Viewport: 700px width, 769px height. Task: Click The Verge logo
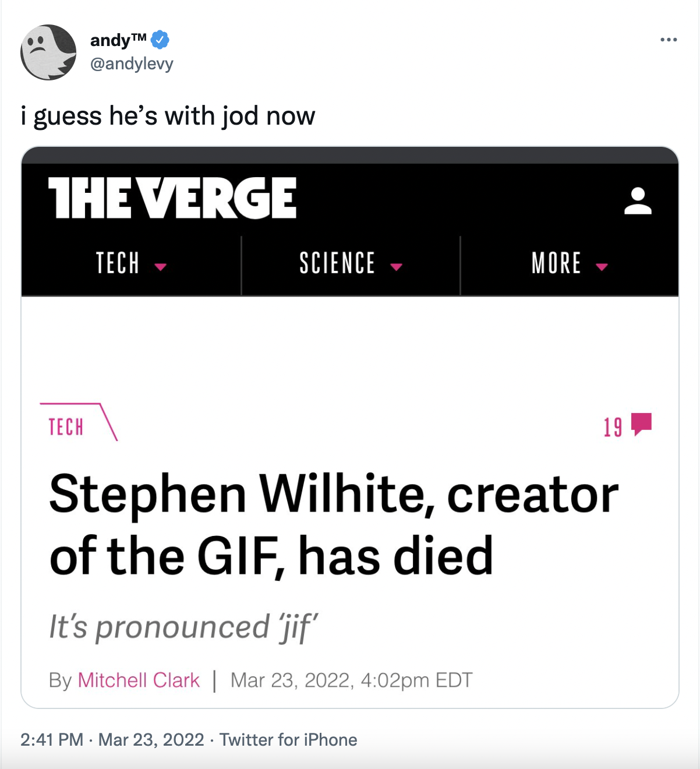click(x=172, y=198)
